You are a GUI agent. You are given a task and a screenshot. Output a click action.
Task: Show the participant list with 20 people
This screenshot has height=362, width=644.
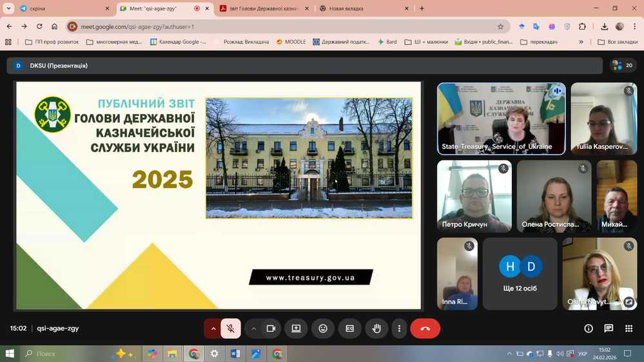(623, 65)
